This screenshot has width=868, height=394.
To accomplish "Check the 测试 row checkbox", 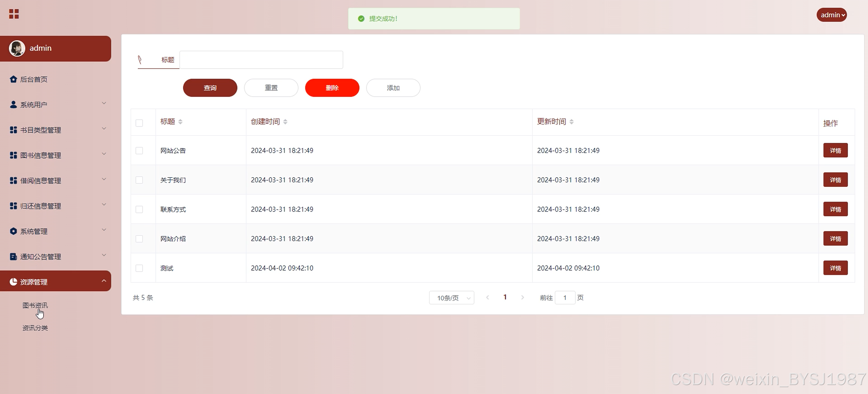I will point(139,268).
